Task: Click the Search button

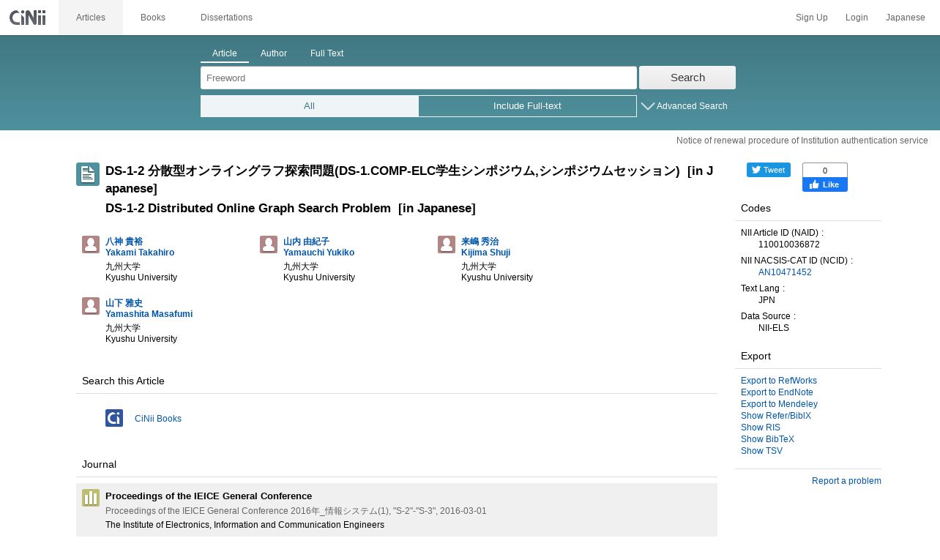Action: 687,78
